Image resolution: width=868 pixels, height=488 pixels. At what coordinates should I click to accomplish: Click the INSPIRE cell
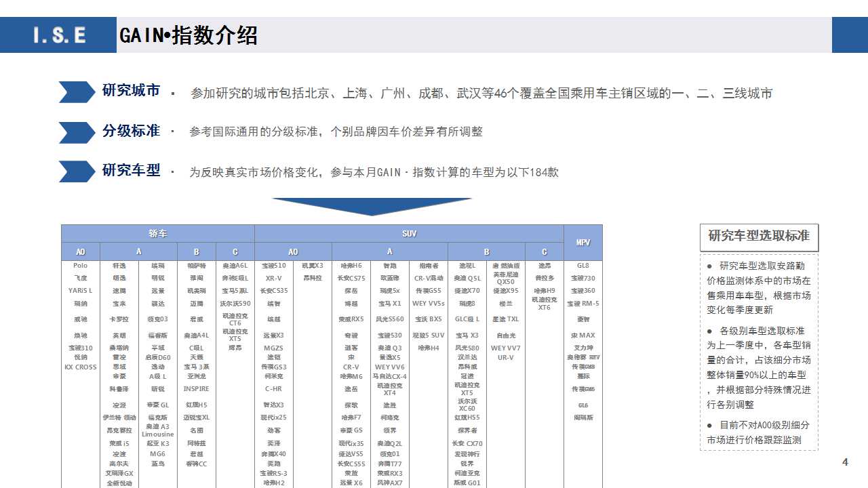[x=196, y=389]
